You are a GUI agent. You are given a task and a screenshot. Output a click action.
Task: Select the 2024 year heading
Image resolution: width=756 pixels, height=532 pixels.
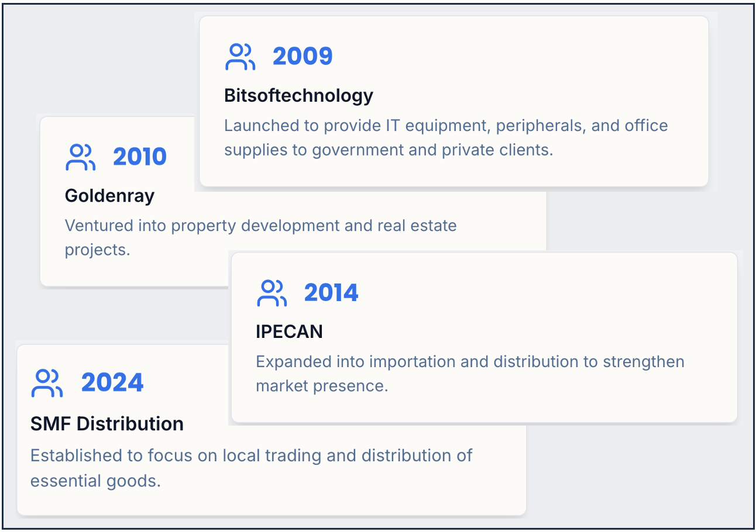tap(112, 383)
